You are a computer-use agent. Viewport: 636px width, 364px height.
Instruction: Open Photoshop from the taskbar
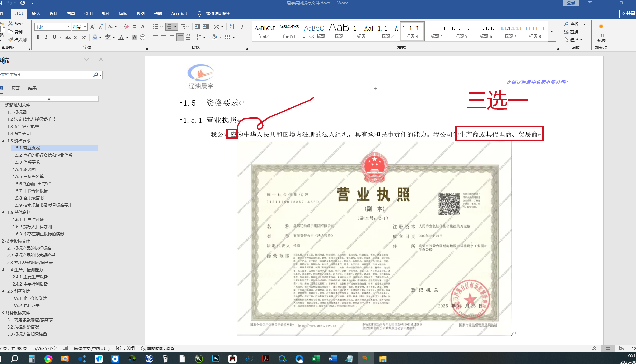pos(216,359)
